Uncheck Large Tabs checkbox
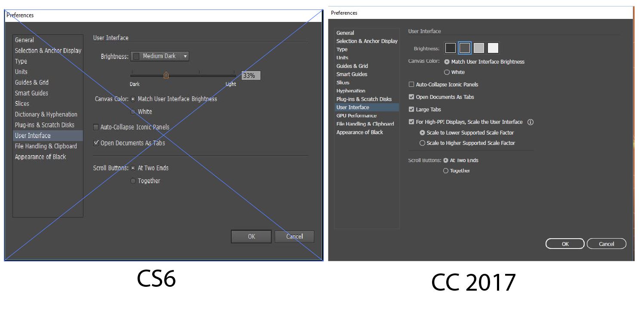The width and height of the screenshot is (644, 313). [x=411, y=110]
